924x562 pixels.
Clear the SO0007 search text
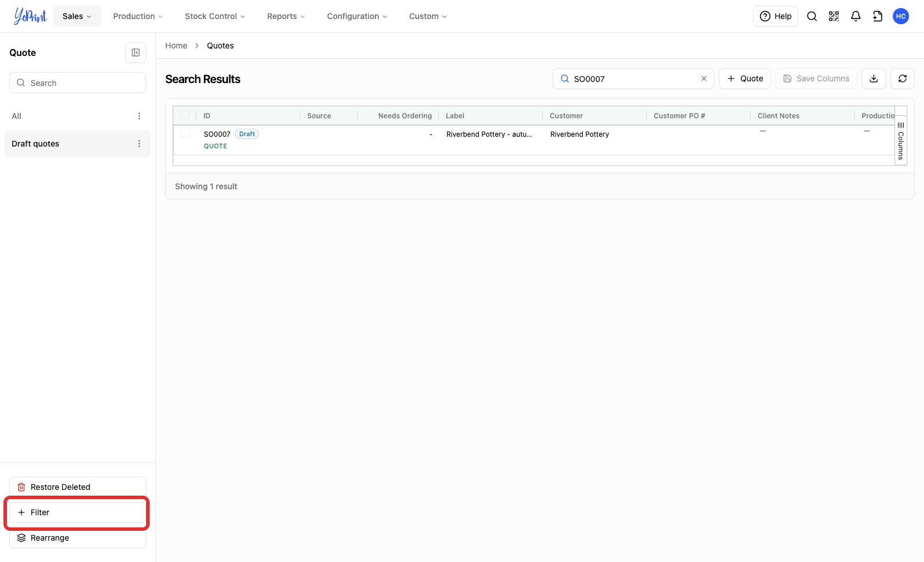coord(704,78)
